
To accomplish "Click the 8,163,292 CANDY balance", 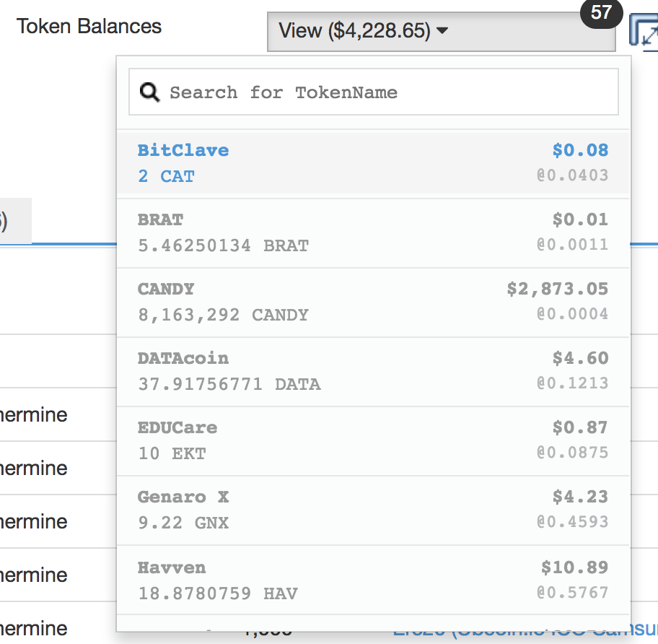I will pyautogui.click(x=223, y=315).
